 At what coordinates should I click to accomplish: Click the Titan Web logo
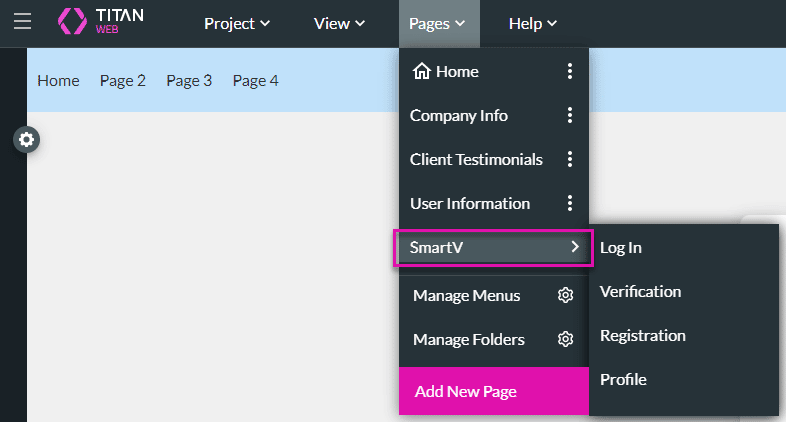103,22
